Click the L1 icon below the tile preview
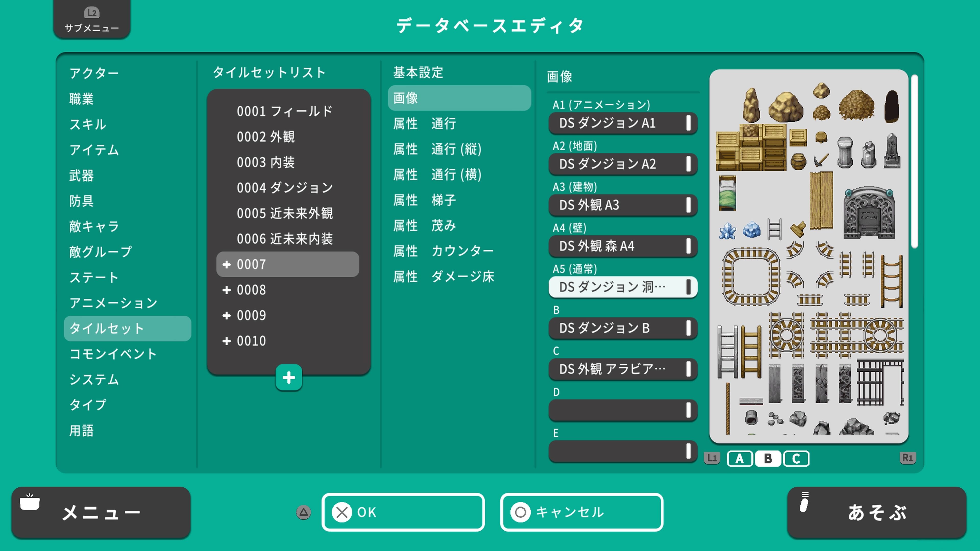The height and width of the screenshot is (551, 980). (712, 459)
